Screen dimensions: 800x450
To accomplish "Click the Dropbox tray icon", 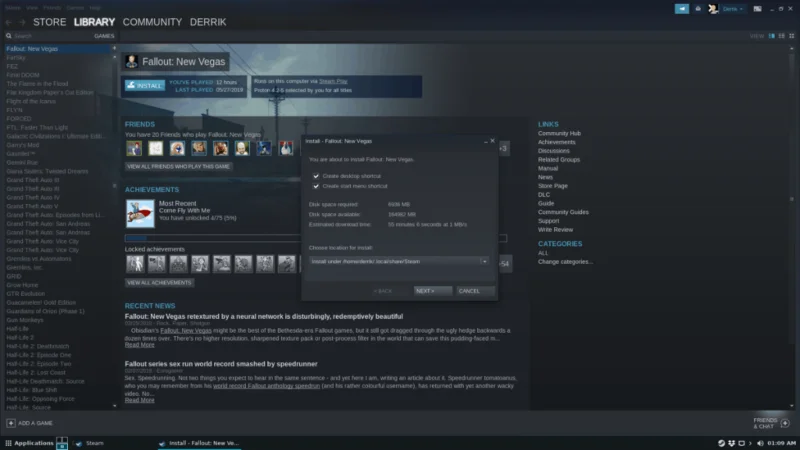I will click(x=732, y=443).
